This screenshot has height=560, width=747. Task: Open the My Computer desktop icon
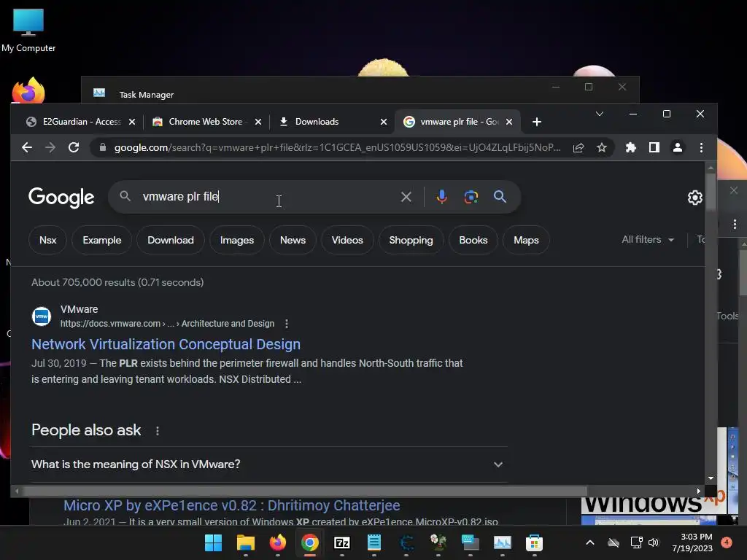pyautogui.click(x=28, y=30)
